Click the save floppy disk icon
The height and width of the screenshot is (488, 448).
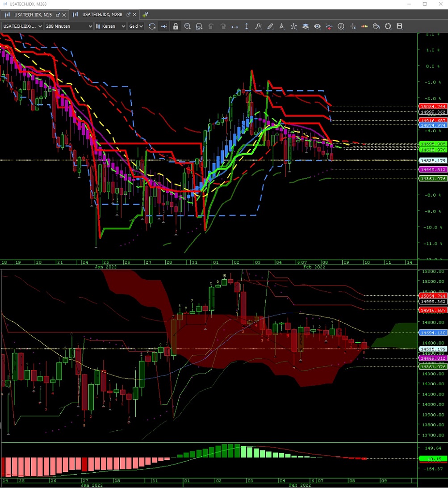tap(400, 26)
